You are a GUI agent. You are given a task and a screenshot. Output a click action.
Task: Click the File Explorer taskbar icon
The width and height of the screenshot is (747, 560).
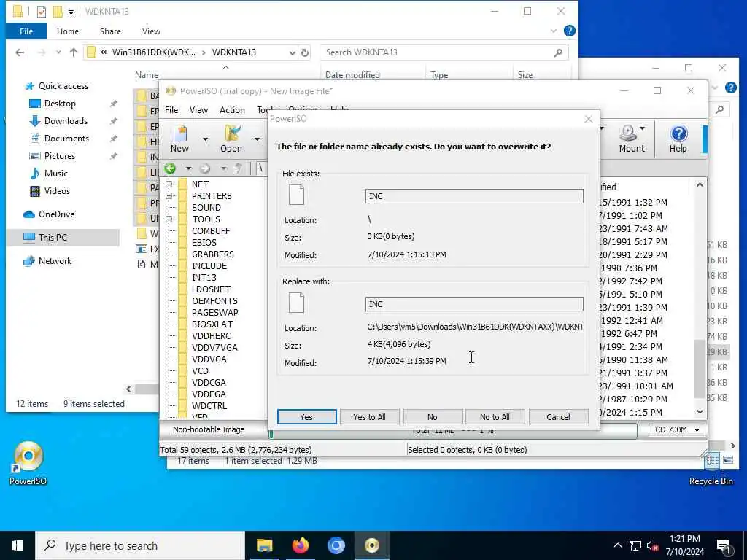click(264, 545)
